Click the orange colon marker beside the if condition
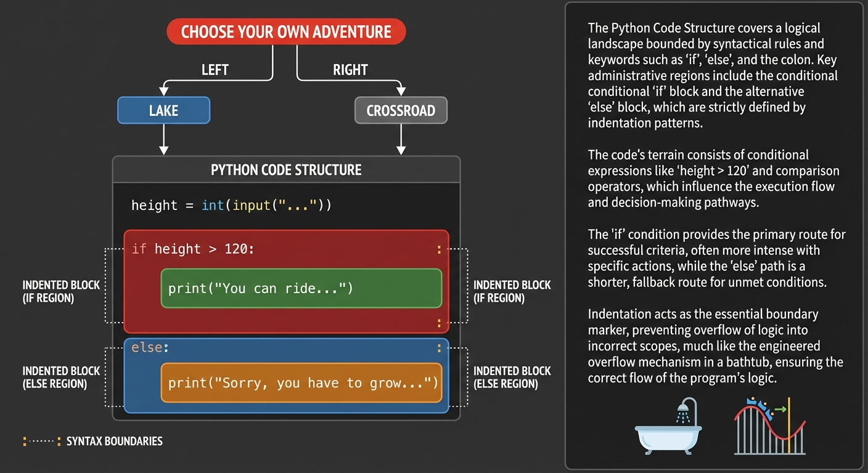 point(439,249)
